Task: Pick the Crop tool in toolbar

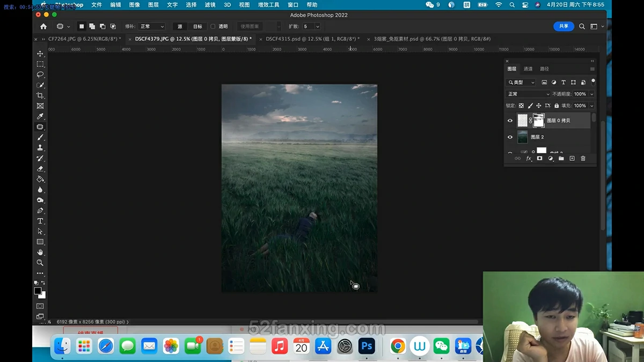Action: click(40, 95)
